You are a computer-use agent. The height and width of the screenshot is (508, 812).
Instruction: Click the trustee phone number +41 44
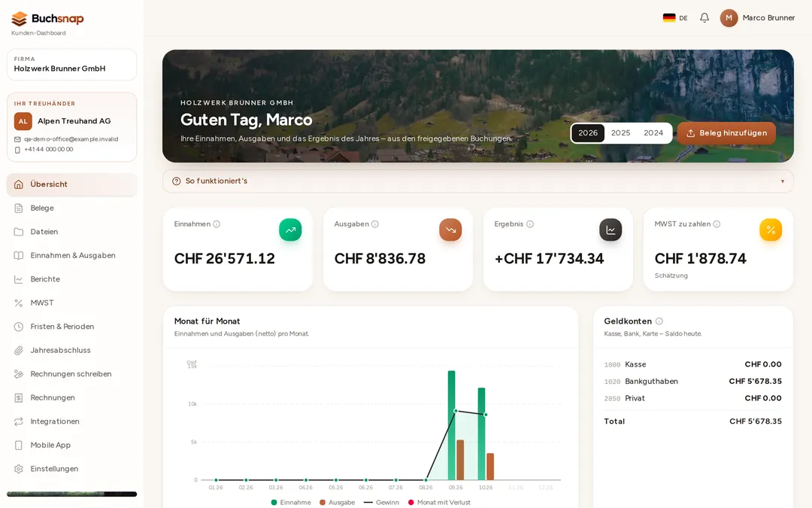coord(49,149)
